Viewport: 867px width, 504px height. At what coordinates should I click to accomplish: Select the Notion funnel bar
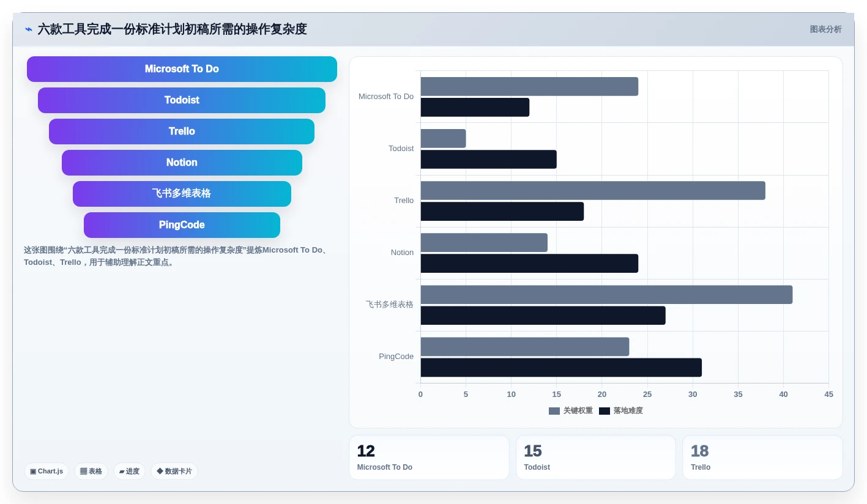(x=182, y=163)
